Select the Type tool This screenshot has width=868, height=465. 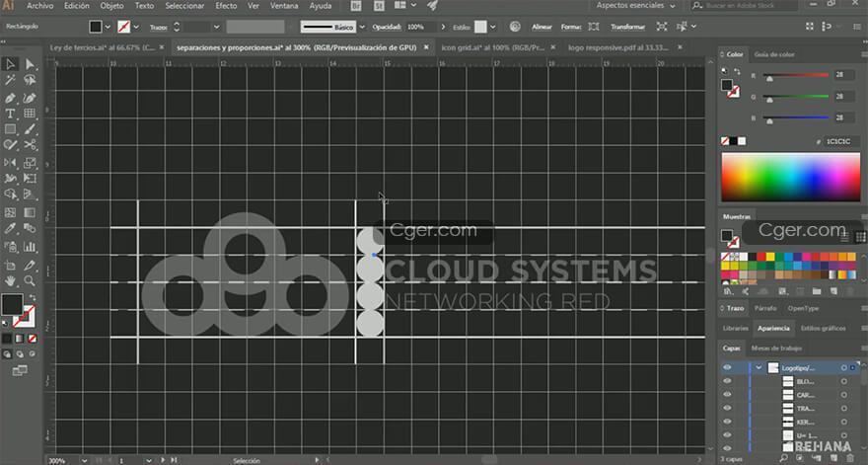coord(10,114)
